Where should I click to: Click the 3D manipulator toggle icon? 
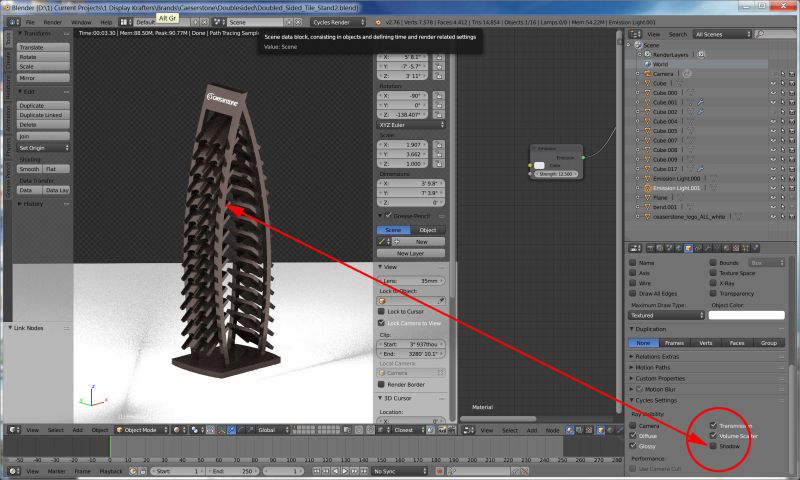click(220, 430)
